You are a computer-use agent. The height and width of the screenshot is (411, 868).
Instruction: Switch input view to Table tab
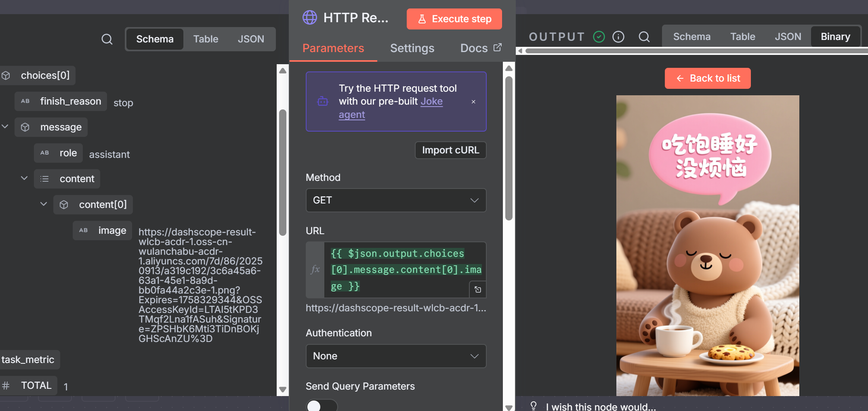206,39
